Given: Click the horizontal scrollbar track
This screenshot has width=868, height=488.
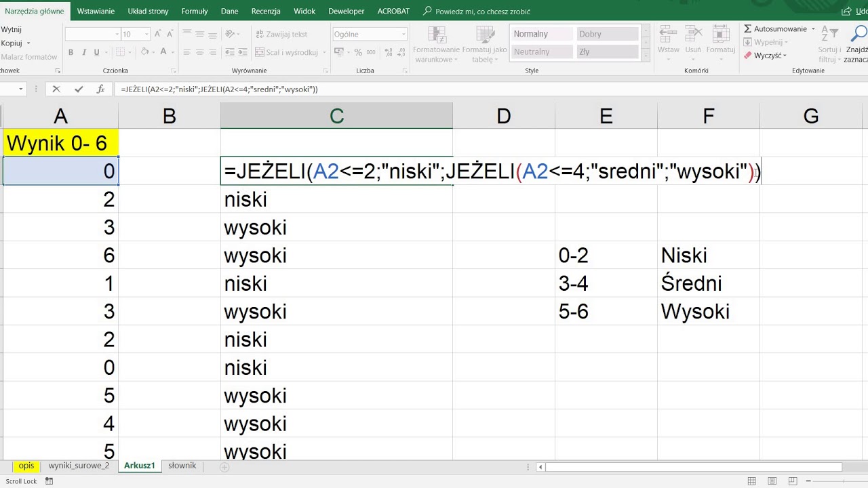Looking at the screenshot, I should click(694, 467).
